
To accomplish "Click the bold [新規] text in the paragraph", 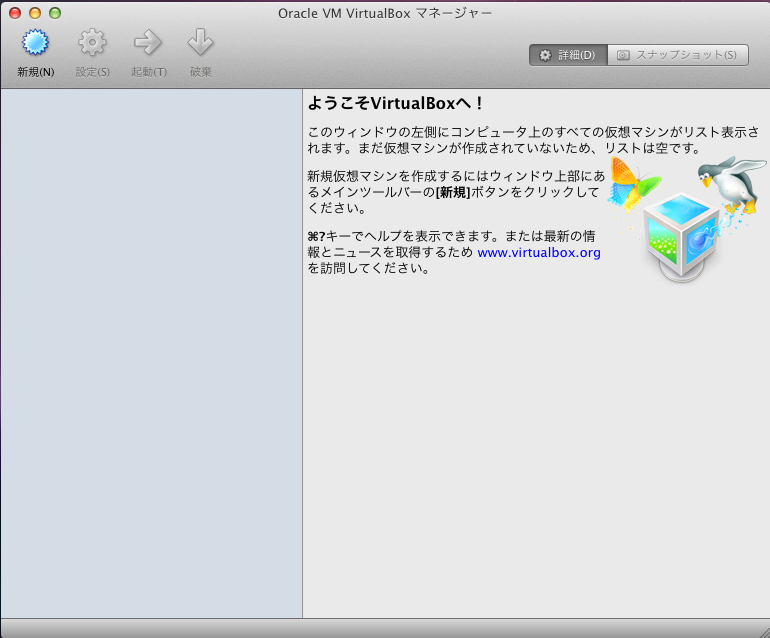I will (x=453, y=192).
